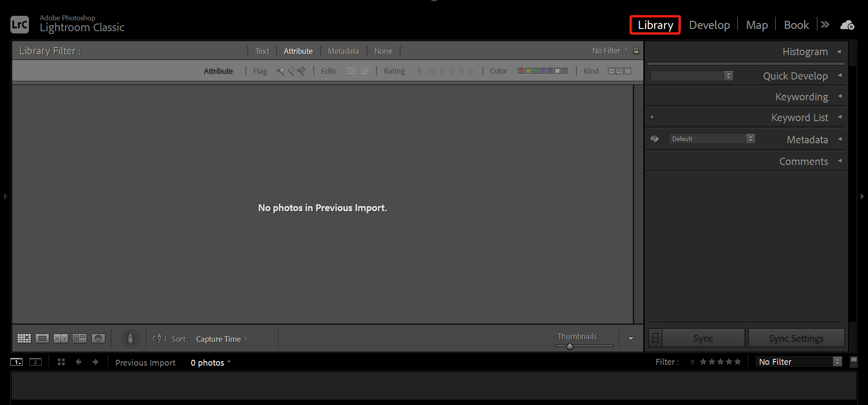868x405 pixels.
Task: Filter by unflagged photos (middle flag)
Action: (292, 71)
